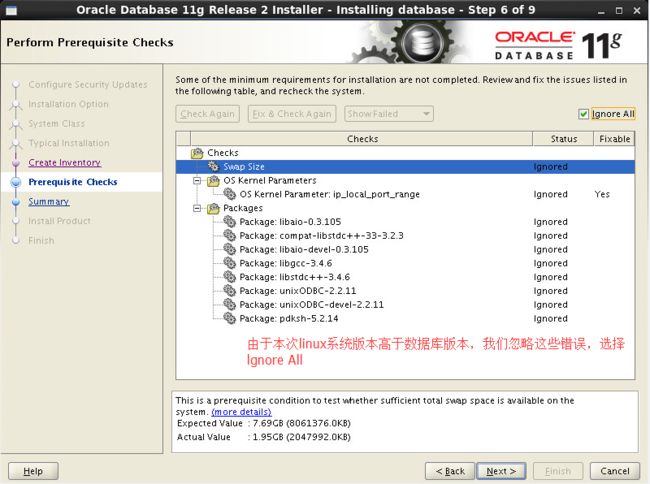
Task: Click the Summary step bullet
Action: pos(16,202)
